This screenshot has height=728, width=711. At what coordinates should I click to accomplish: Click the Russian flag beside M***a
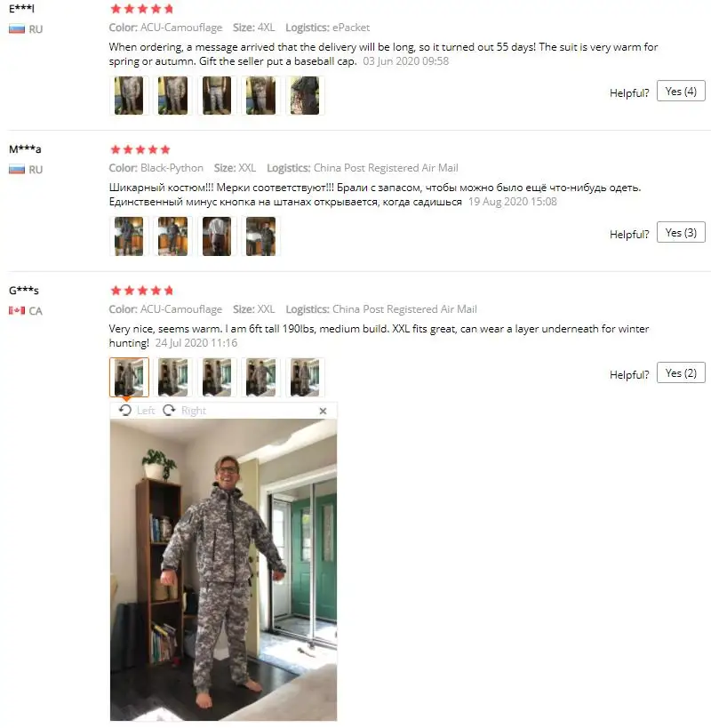17,169
